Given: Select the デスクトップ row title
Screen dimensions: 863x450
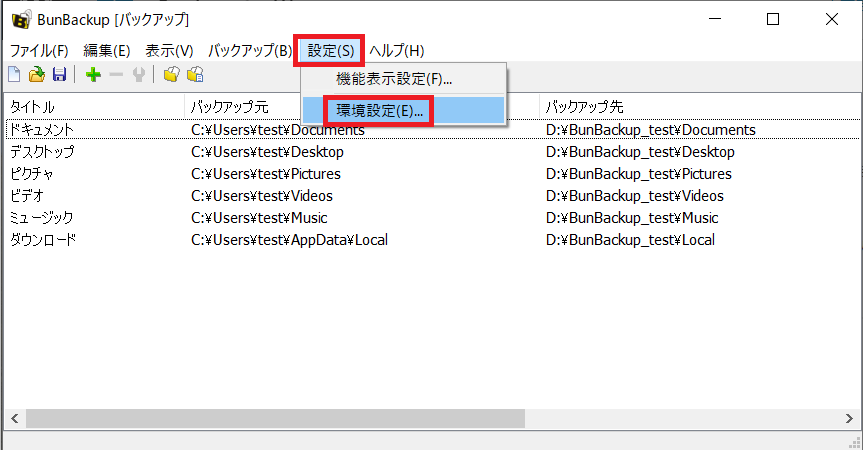Looking at the screenshot, I should 42,152.
